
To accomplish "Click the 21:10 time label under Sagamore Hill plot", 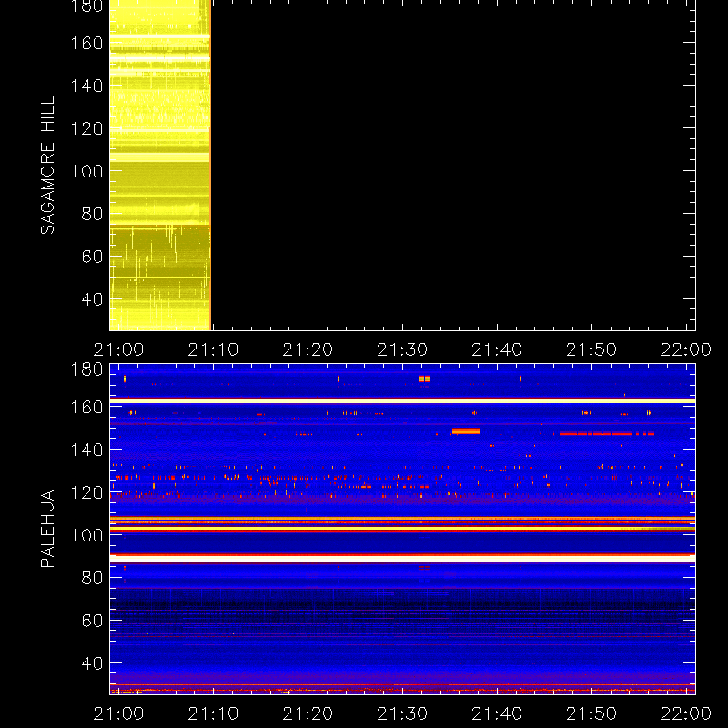I will [x=213, y=349].
